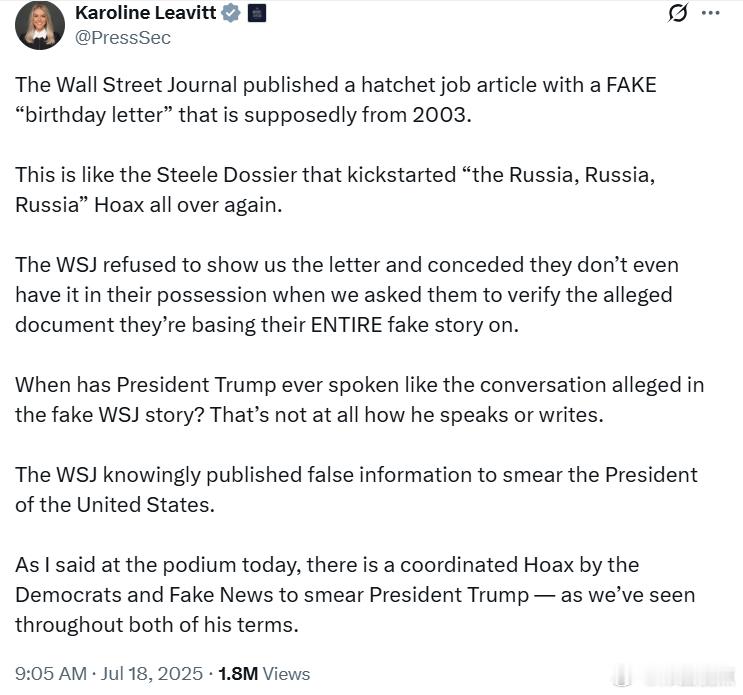Click the Jul 18, 2025 date
This screenshot has height=695, width=743.
pyautogui.click(x=152, y=673)
